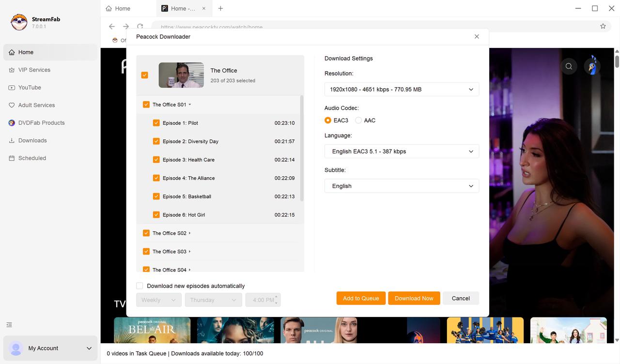Open the Resolution dropdown

(x=402, y=90)
